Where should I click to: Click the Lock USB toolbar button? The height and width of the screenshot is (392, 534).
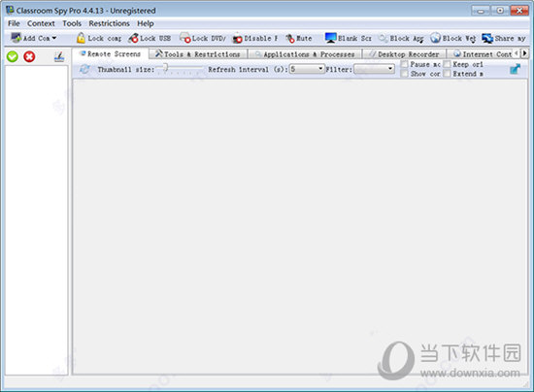[x=150, y=38]
